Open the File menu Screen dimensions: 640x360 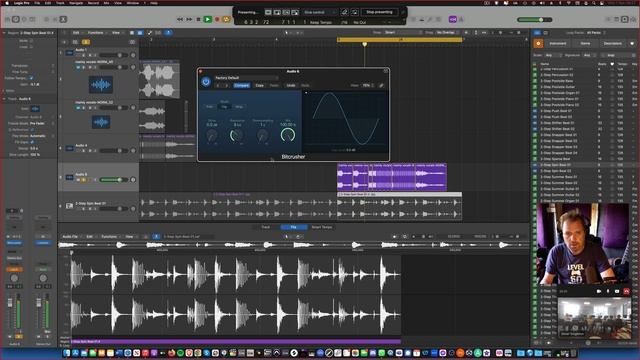(x=37, y=3)
